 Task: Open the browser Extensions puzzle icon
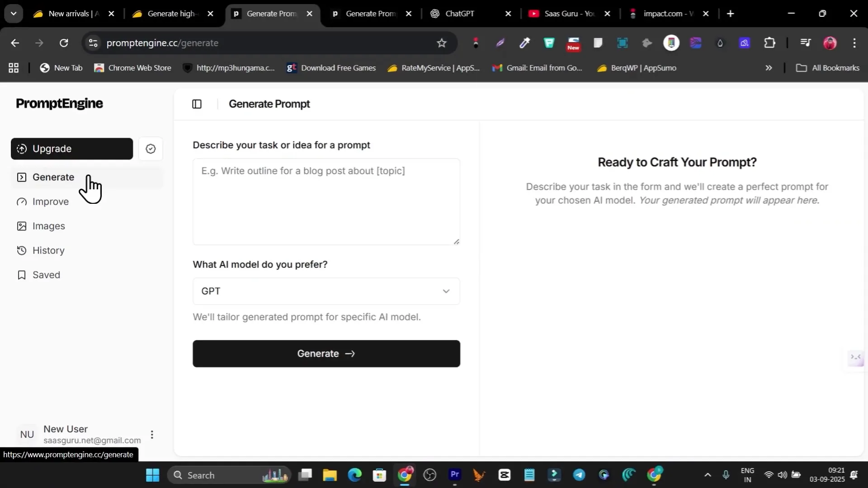pyautogui.click(x=769, y=43)
